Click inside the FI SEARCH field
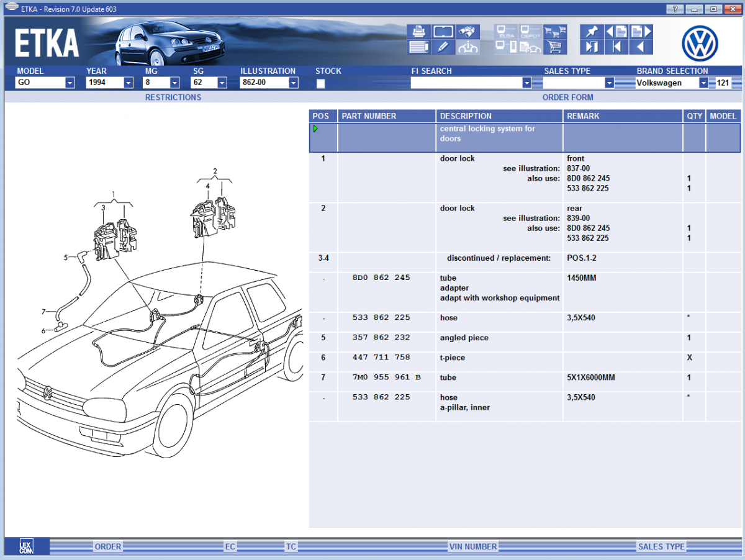Viewport: 745px width, 560px height. tap(466, 83)
